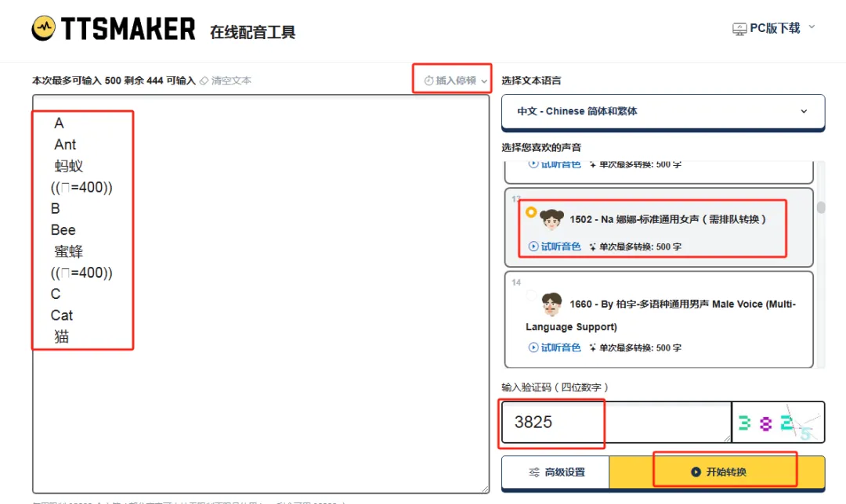Click the play icon in 开始转换

click(696, 472)
